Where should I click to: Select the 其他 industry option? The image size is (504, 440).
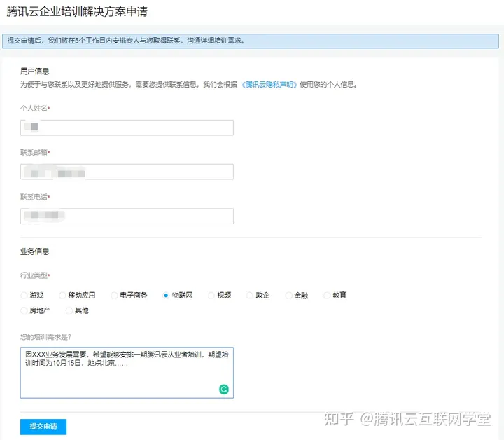click(x=69, y=310)
